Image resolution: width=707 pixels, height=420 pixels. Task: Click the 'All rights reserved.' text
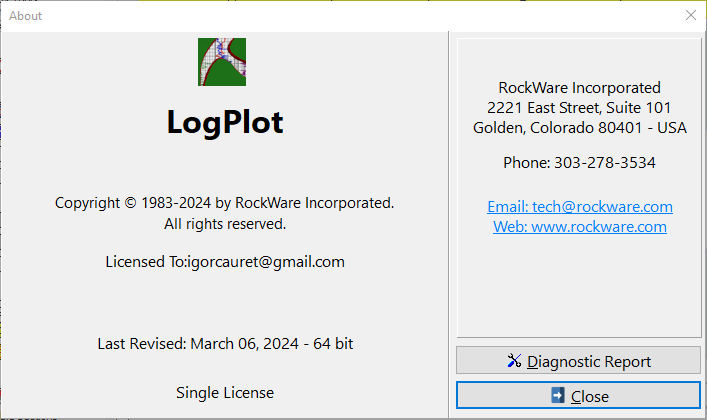tap(225, 224)
